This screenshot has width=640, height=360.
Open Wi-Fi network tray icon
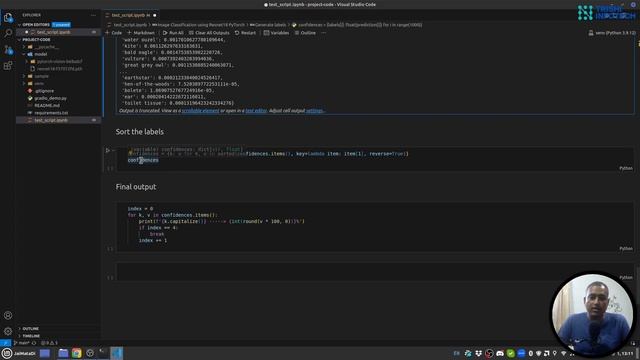click(x=564, y=353)
